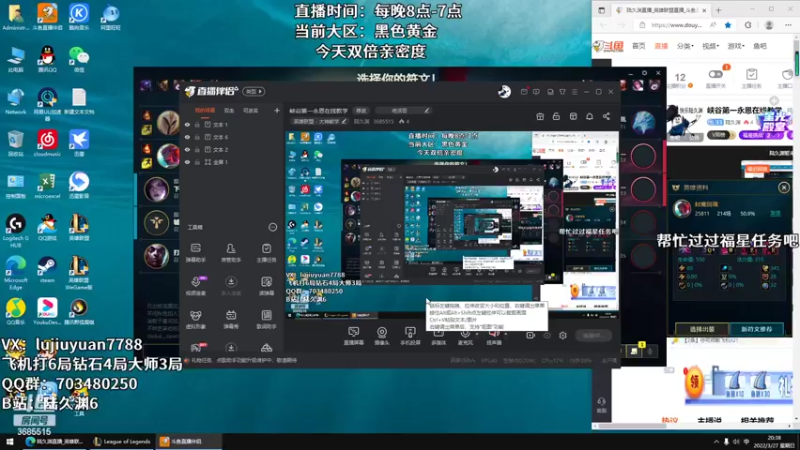Viewport: 800px width, 450px height.
Task: Click the record video icon in the bottom bar
Action: click(x=530, y=336)
